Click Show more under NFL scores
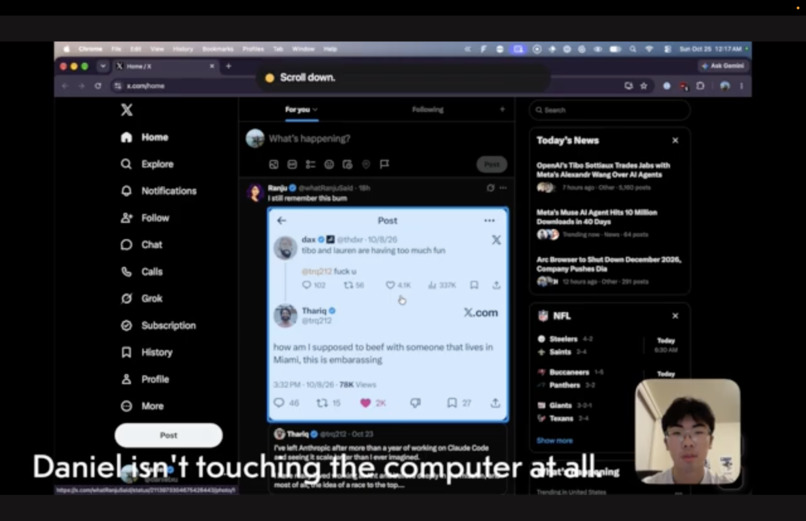Viewport: 806px width, 521px height. pos(554,440)
